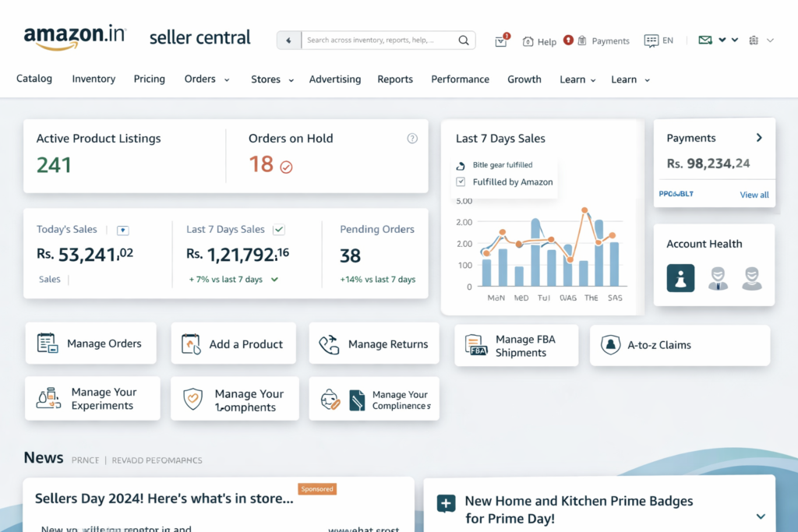Click the search magnifier icon
The height and width of the screenshot is (532, 798).
464,41
